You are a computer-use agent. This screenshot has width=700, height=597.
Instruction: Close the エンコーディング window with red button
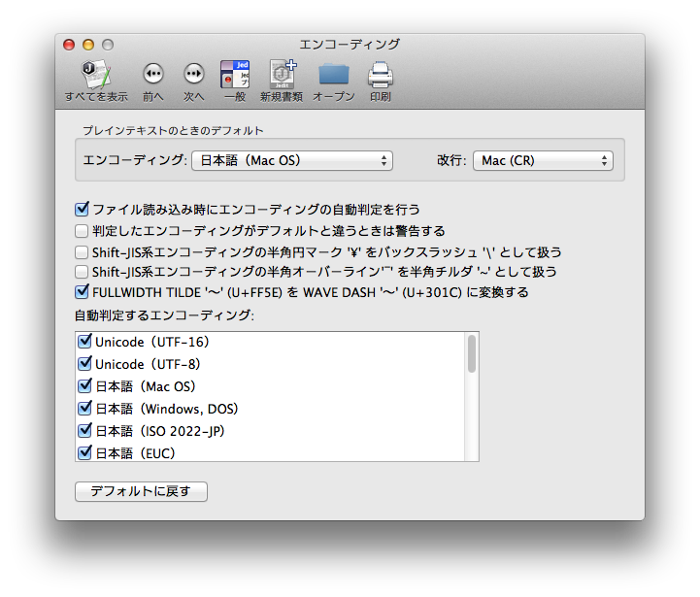69,45
